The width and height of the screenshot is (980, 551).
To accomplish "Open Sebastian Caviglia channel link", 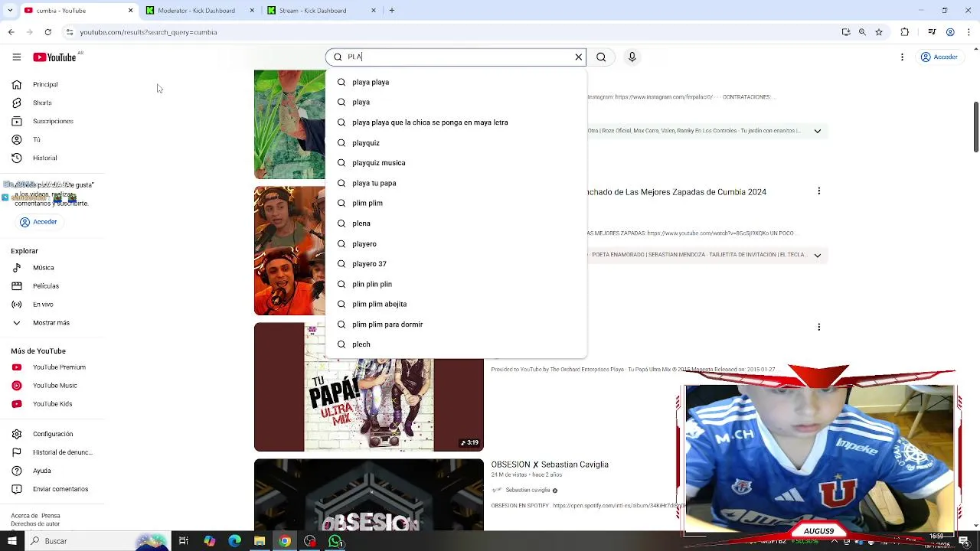I will coord(528,490).
